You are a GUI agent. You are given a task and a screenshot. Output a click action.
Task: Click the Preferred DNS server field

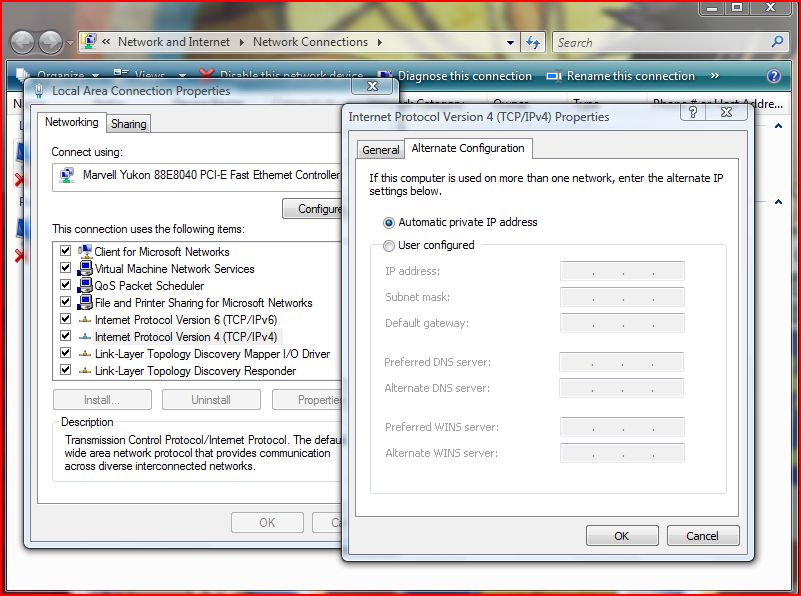point(621,362)
